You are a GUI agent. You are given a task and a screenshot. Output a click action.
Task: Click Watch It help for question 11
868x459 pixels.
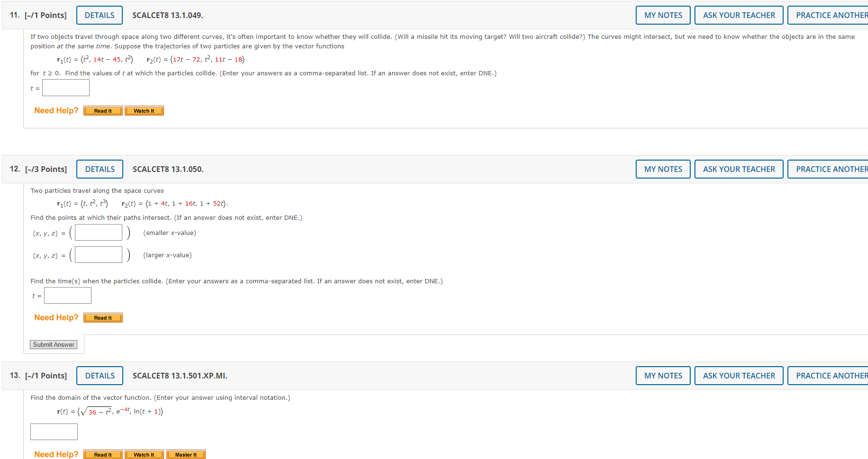(144, 111)
